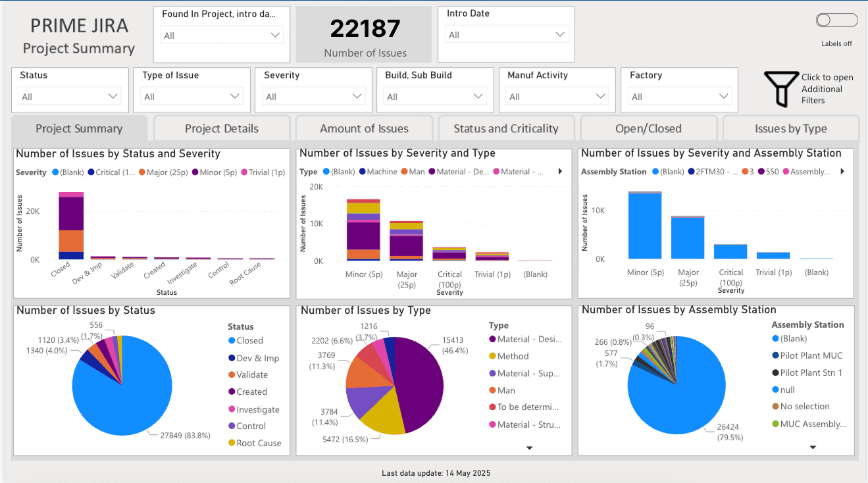Select Root Cause in Status legend
The width and height of the screenshot is (868, 483).
(255, 443)
